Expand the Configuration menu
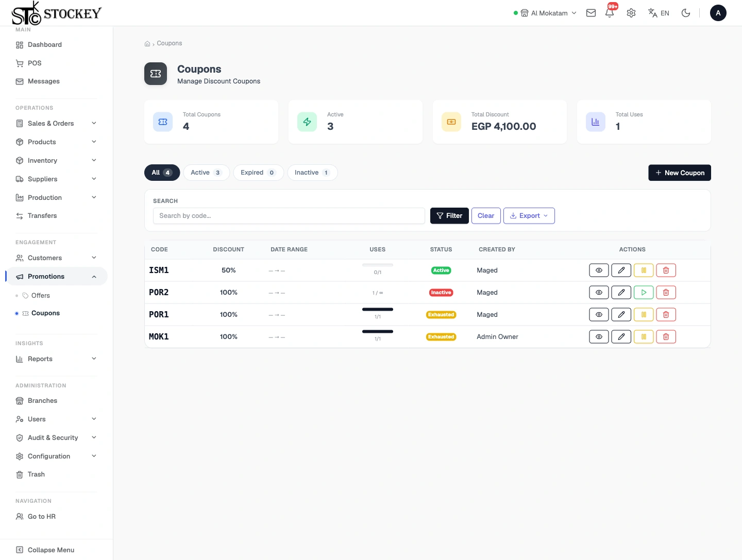This screenshot has height=560, width=742. pos(56,456)
